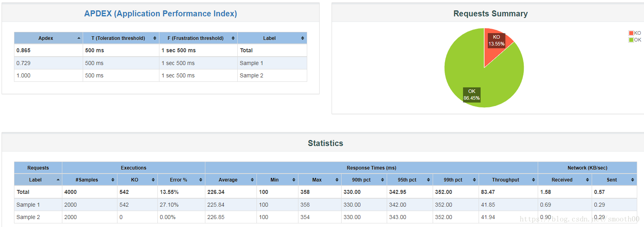Select Sample 1 received value 0.69
This screenshot has width=644, height=227.
546,205
